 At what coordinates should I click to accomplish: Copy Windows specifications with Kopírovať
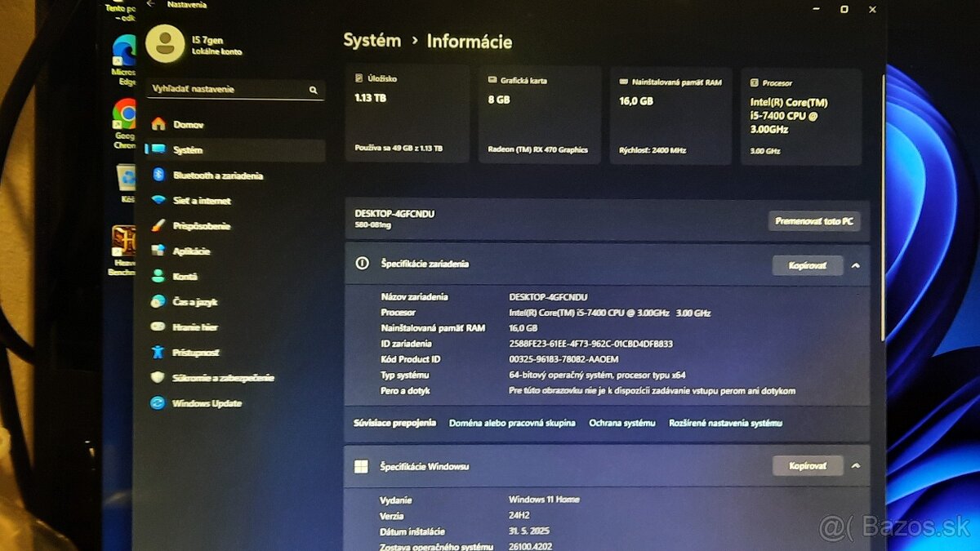808,466
